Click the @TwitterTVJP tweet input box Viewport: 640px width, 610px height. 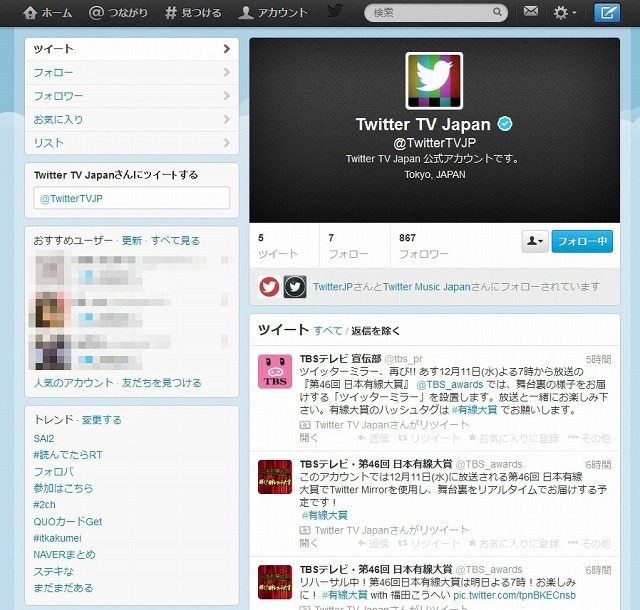(x=131, y=198)
